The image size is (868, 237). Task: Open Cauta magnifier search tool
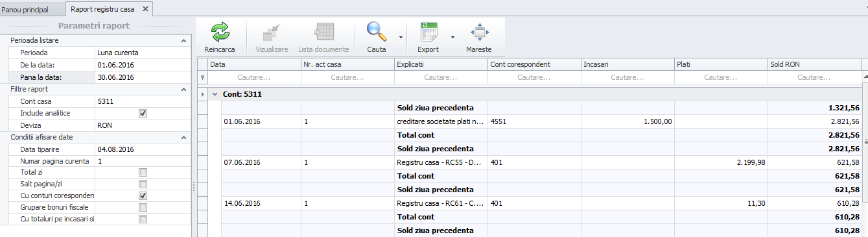pos(376,32)
